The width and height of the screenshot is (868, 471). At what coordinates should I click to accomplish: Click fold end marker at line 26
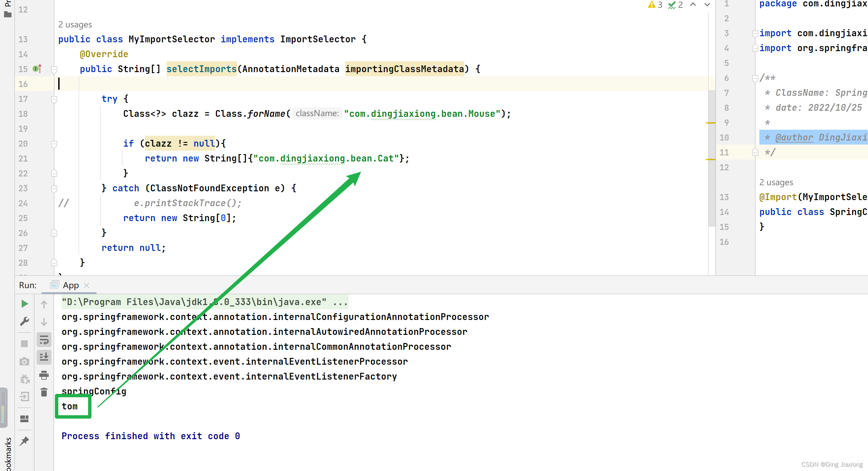54,233
